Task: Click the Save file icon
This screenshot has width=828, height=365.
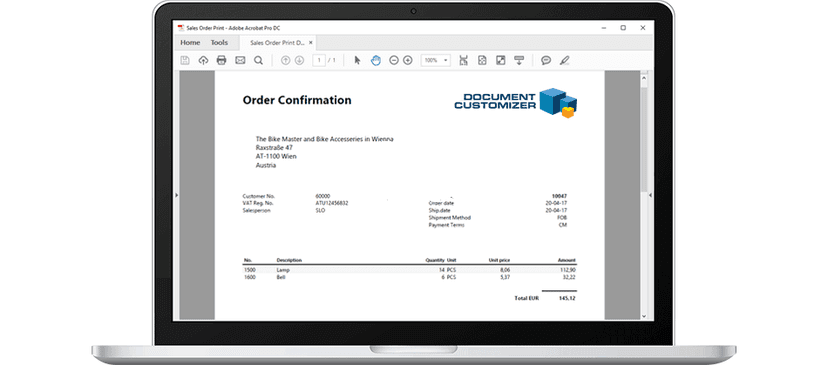Action: point(185,61)
